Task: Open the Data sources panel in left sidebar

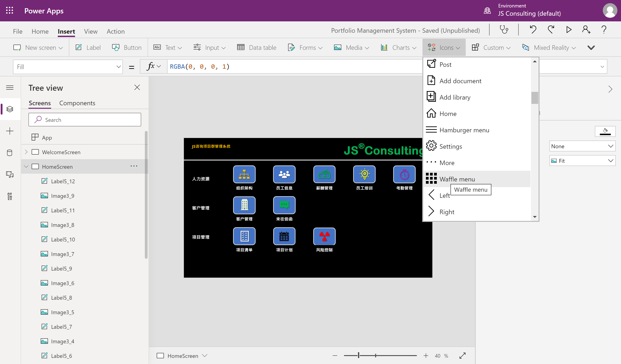Action: 10,153
